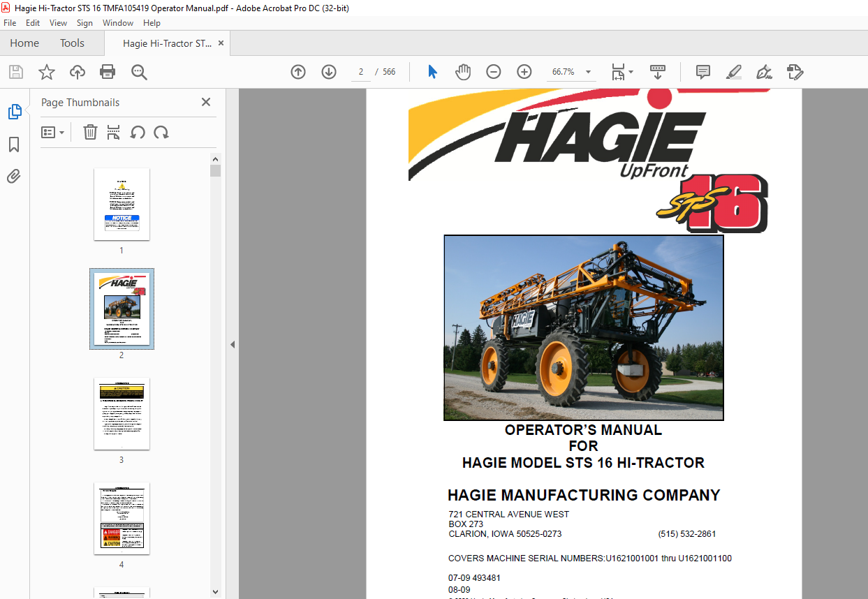The height and width of the screenshot is (599, 868).
Task: Rotate page counterclockwise in thumbnails panel
Action: click(138, 132)
